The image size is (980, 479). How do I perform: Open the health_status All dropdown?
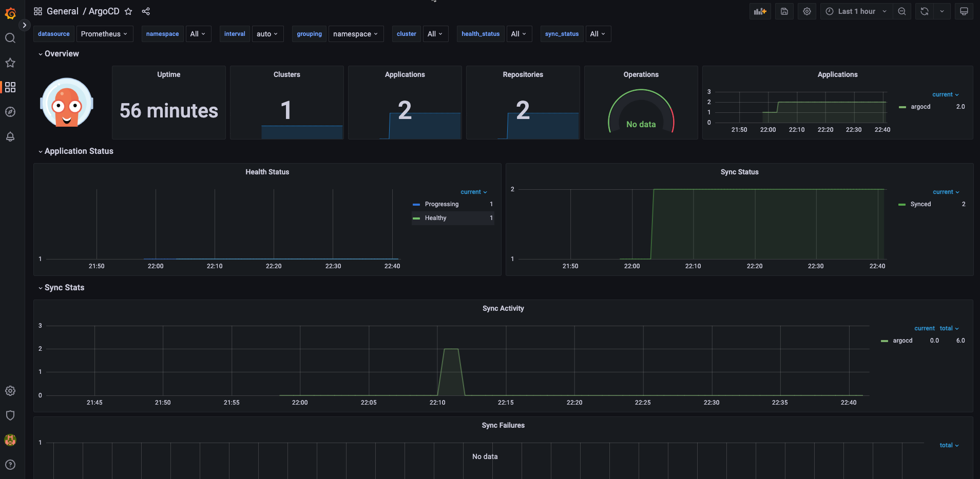[x=519, y=34]
